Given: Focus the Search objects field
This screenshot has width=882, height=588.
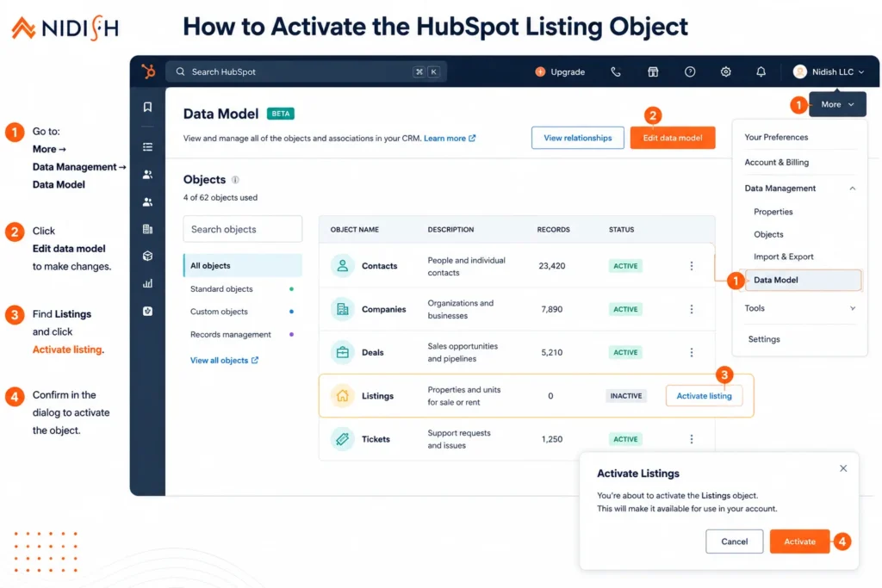Looking at the screenshot, I should pyautogui.click(x=242, y=229).
